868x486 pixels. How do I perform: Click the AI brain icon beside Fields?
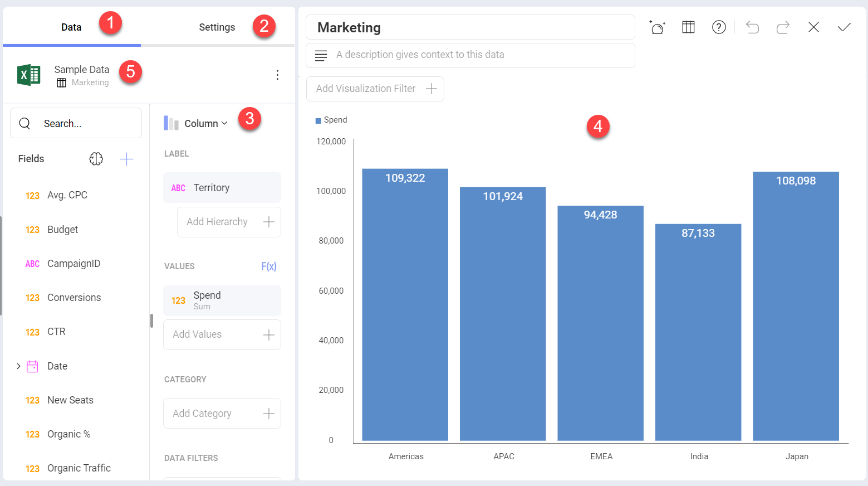(x=96, y=159)
